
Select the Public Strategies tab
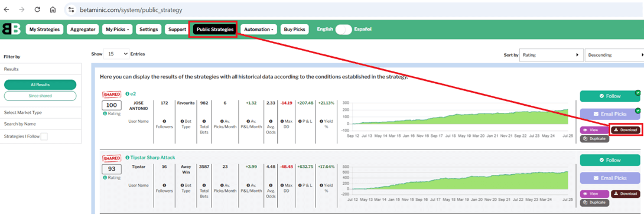tap(215, 30)
